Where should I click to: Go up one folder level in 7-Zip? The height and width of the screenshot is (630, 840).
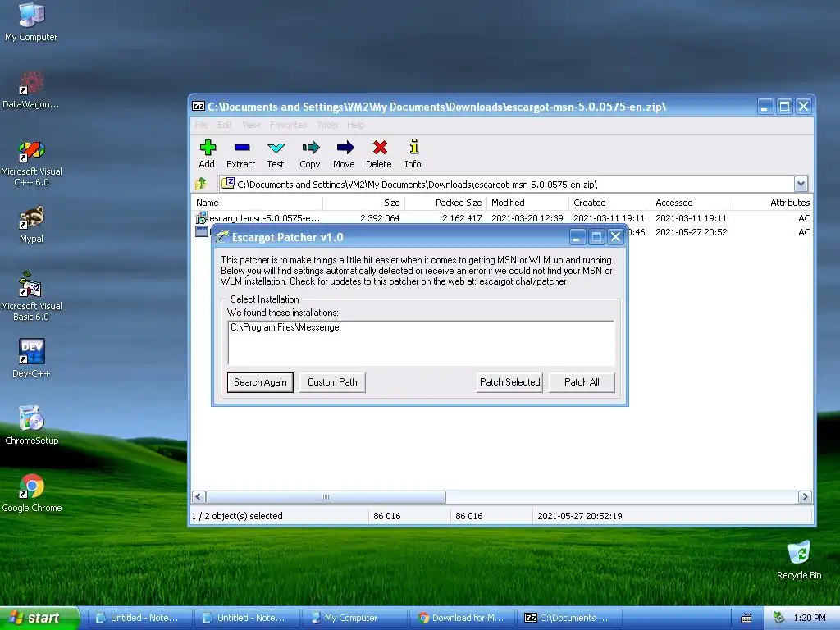tap(201, 184)
